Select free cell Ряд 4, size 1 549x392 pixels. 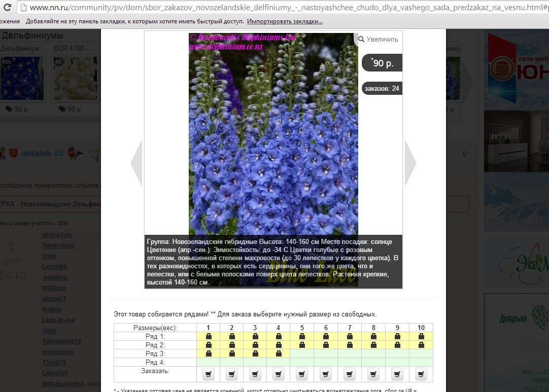[x=209, y=362]
